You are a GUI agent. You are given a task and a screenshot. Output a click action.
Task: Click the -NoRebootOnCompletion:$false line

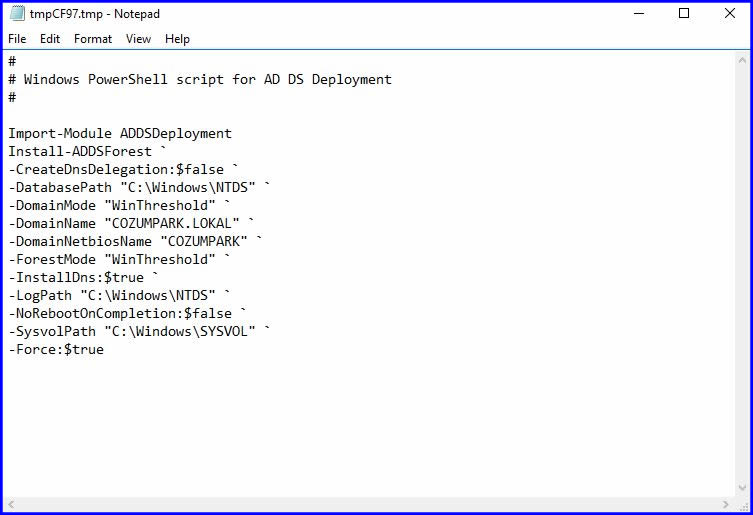click(120, 314)
